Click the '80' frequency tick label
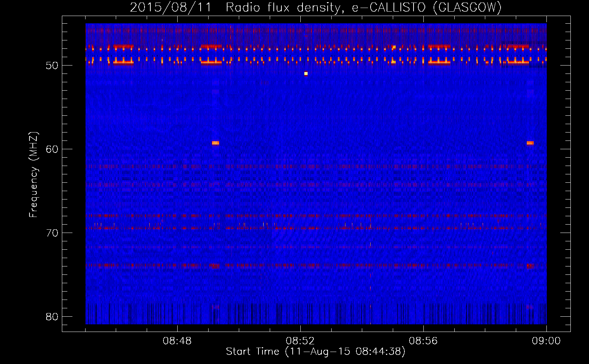This screenshot has height=364, width=589. pos(52,317)
